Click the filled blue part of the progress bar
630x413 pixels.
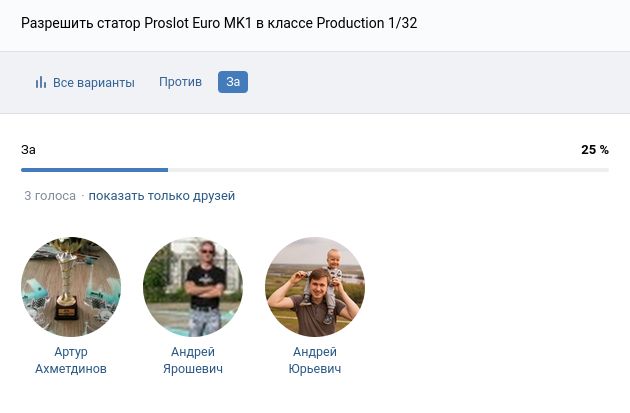pos(94,170)
